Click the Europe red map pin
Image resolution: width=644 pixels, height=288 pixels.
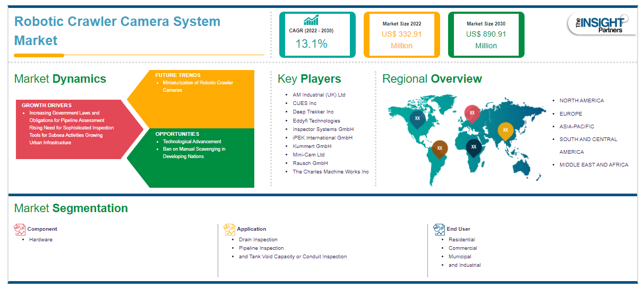(x=472, y=114)
